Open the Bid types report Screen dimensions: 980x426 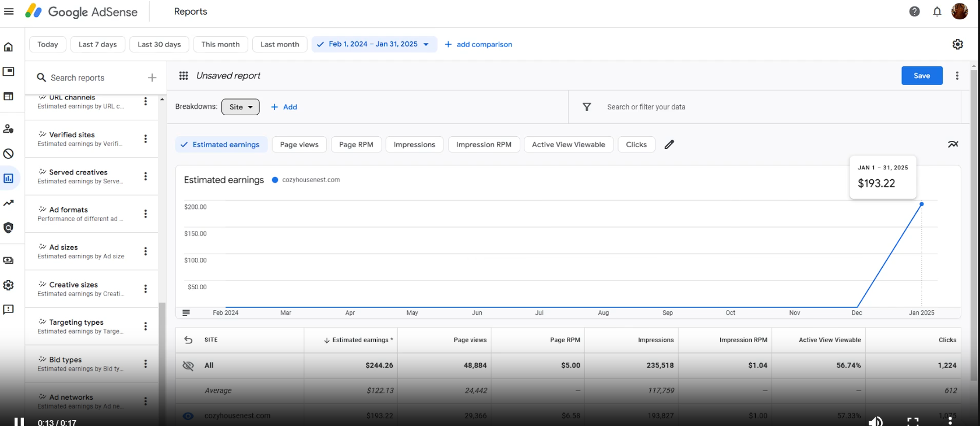click(82, 364)
